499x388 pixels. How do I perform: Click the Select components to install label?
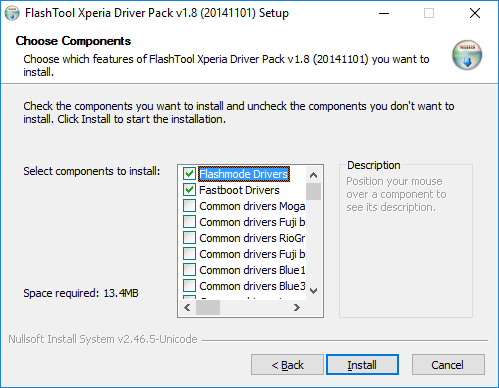tap(92, 171)
